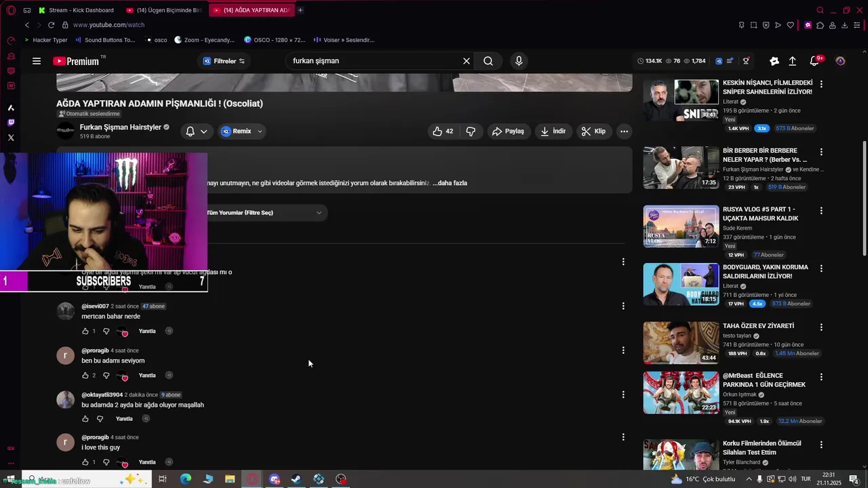Dislike the '2 ayda bir ağda' comment
This screenshot has width=868, height=488.
coord(100,419)
